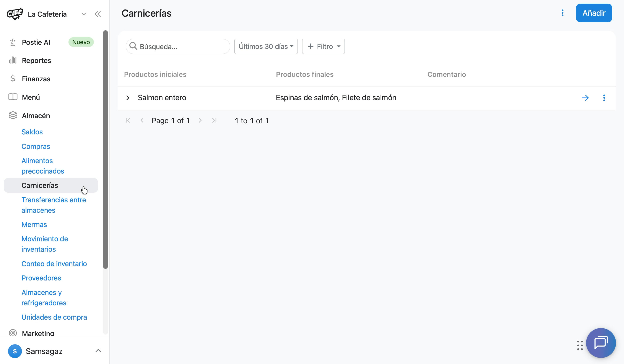Screen dimensions: 624x364
Task: Open Finanzas dollar icon
Action: pos(13,79)
